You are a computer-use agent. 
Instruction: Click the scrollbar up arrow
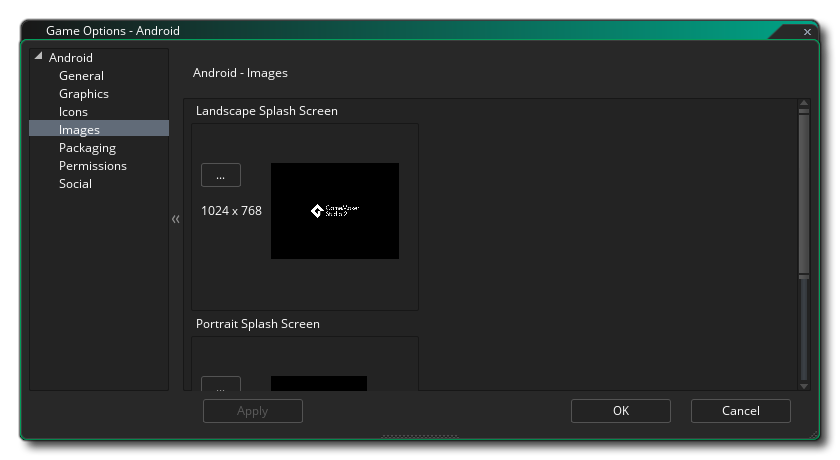pos(804,103)
